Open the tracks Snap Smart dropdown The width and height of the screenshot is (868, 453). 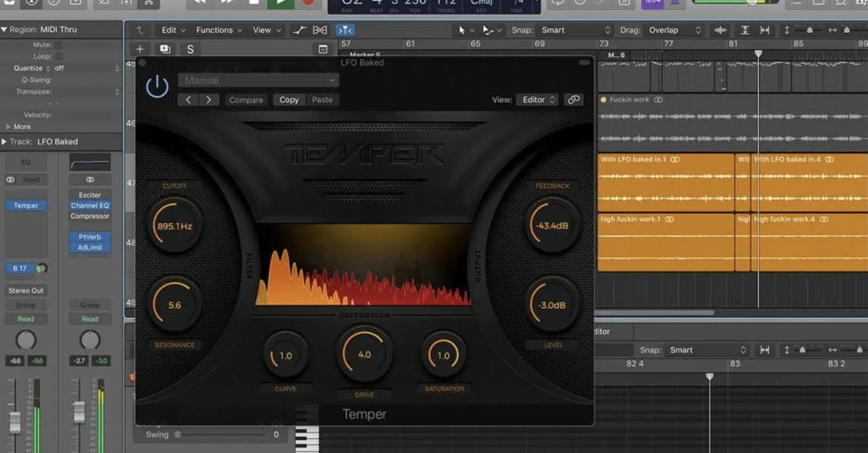[575, 30]
